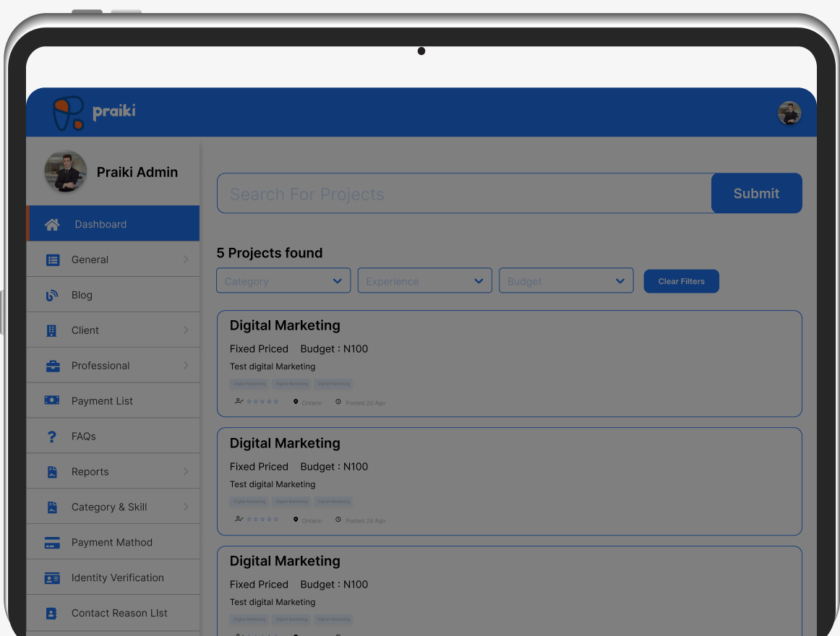The image size is (840, 636).
Task: Click the Ontario location pin in second card
Action: pyautogui.click(x=296, y=519)
